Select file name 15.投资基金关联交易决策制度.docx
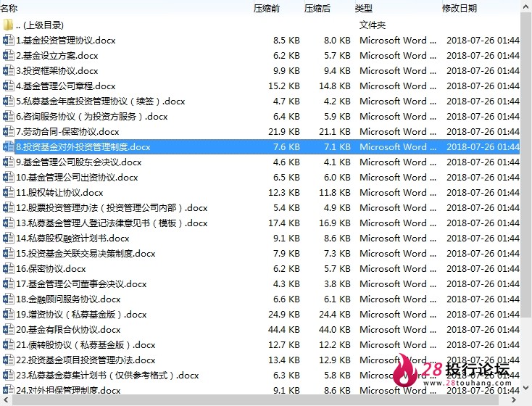 (x=86, y=253)
